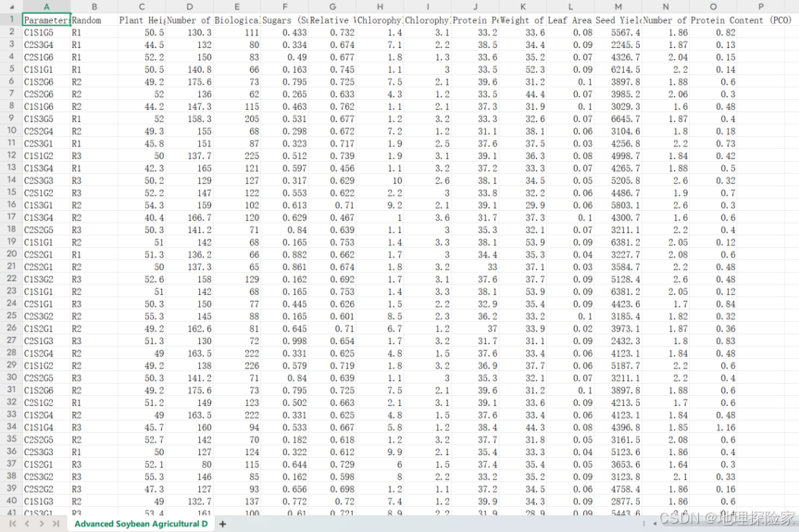Click the Weight of header cell

coord(523,19)
